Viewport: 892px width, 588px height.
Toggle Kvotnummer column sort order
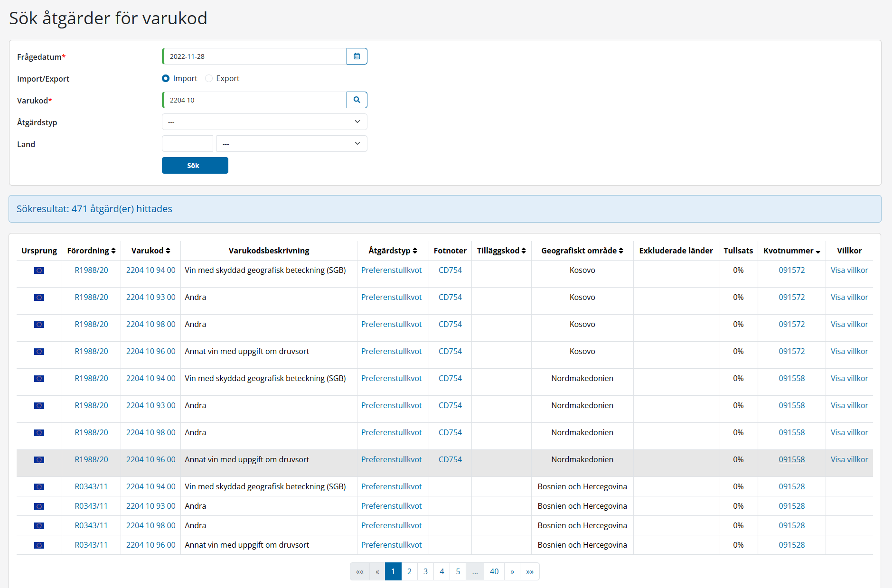[x=791, y=251]
